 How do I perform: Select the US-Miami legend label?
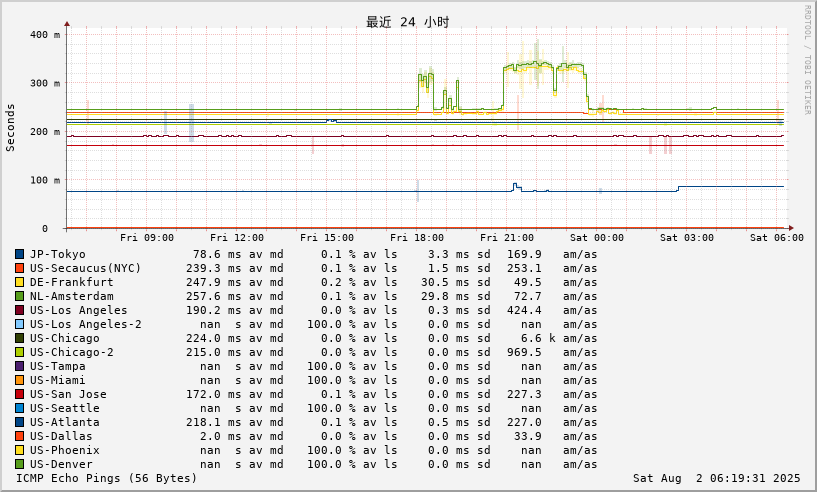58,380
